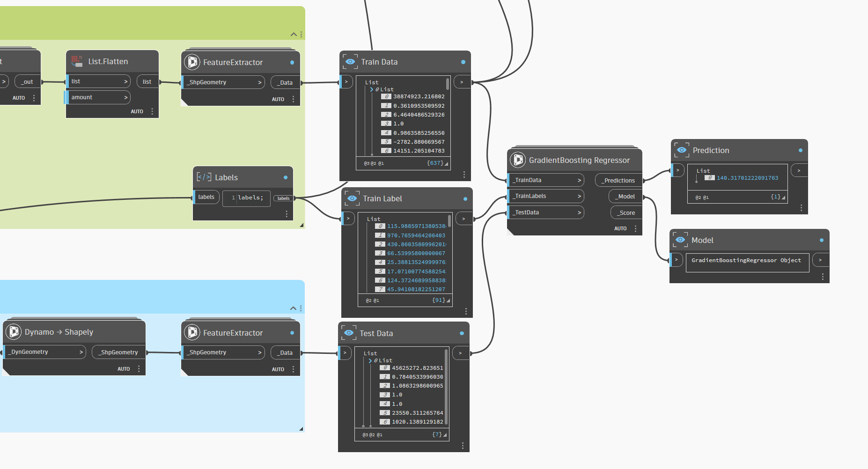This screenshot has width=868, height=469.
Task: Open the Train Label node options dots
Action: pyautogui.click(x=466, y=311)
